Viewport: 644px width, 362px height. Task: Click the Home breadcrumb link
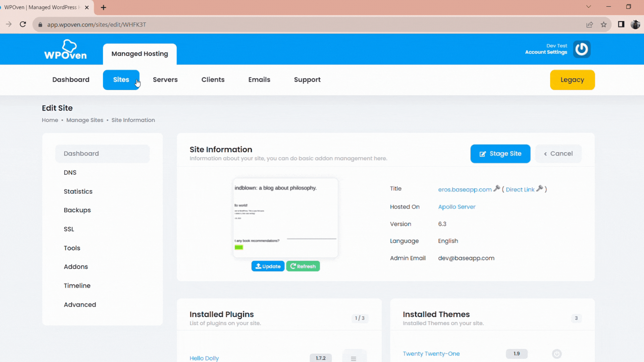point(50,120)
